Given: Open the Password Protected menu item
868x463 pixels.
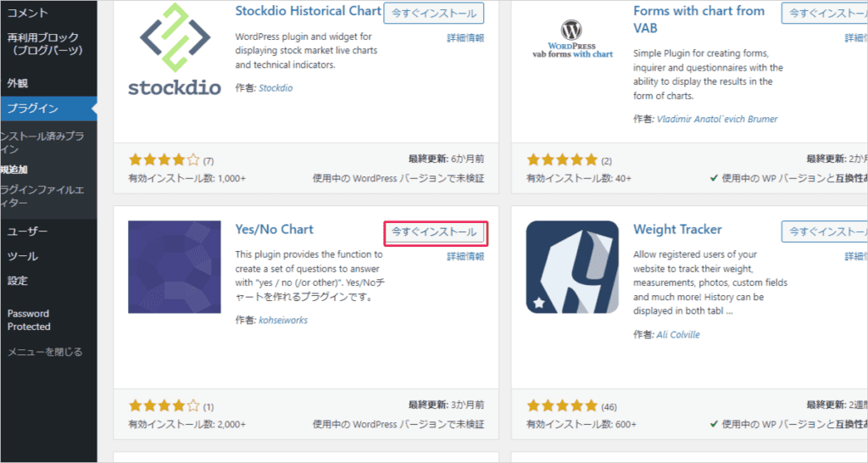Looking at the screenshot, I should point(29,320).
